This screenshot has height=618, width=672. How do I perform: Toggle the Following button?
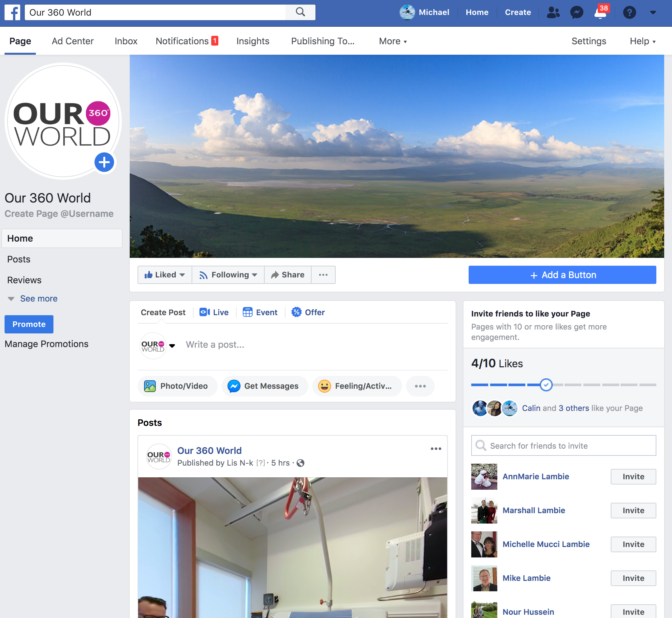(228, 275)
